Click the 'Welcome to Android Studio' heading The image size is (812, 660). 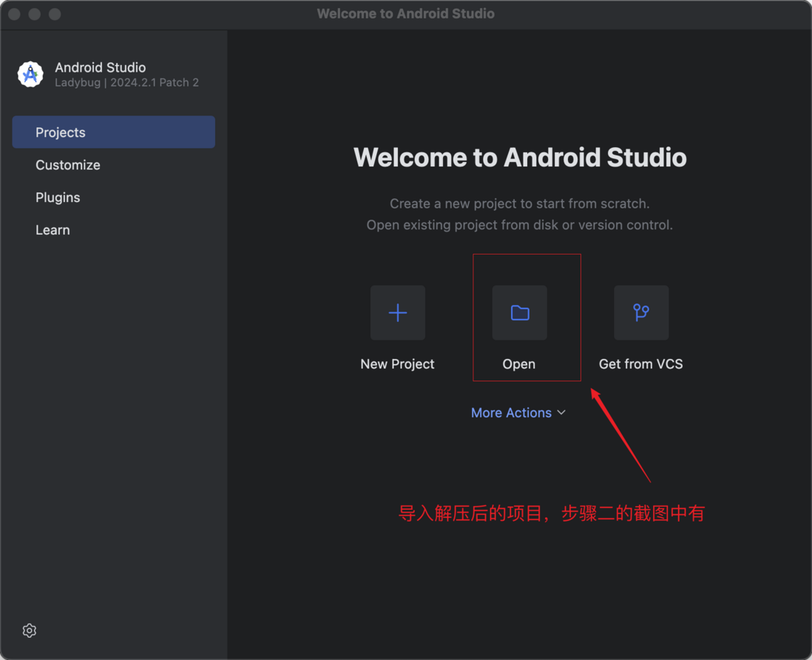[520, 158]
